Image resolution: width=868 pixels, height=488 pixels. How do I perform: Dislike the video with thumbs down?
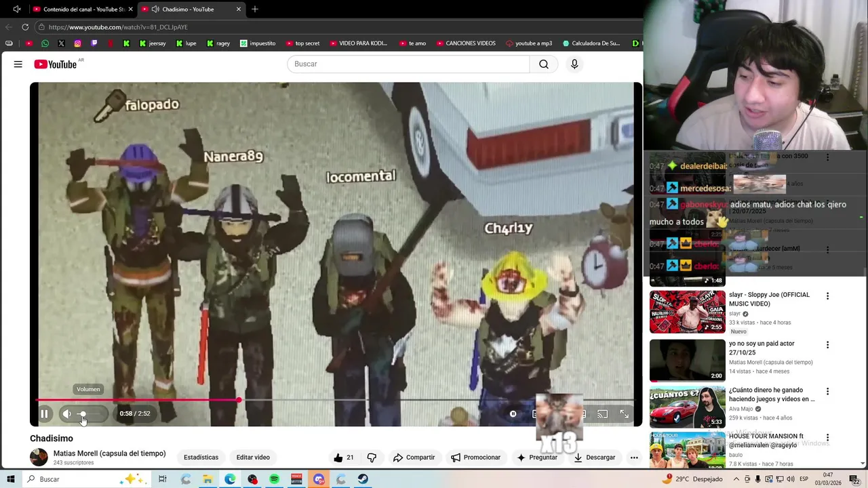[x=372, y=457]
